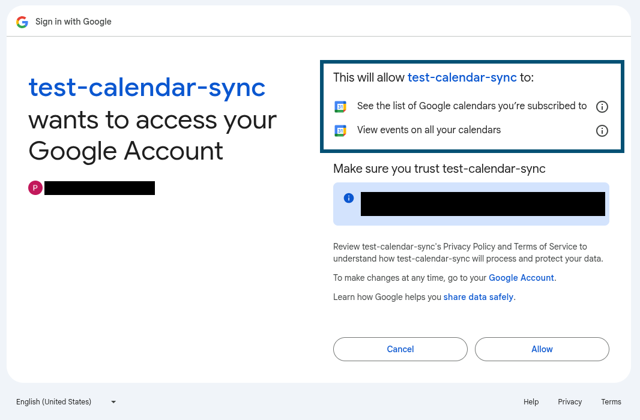Click 'View events on all your calendars' text
The height and width of the screenshot is (420, 640).
pos(429,130)
